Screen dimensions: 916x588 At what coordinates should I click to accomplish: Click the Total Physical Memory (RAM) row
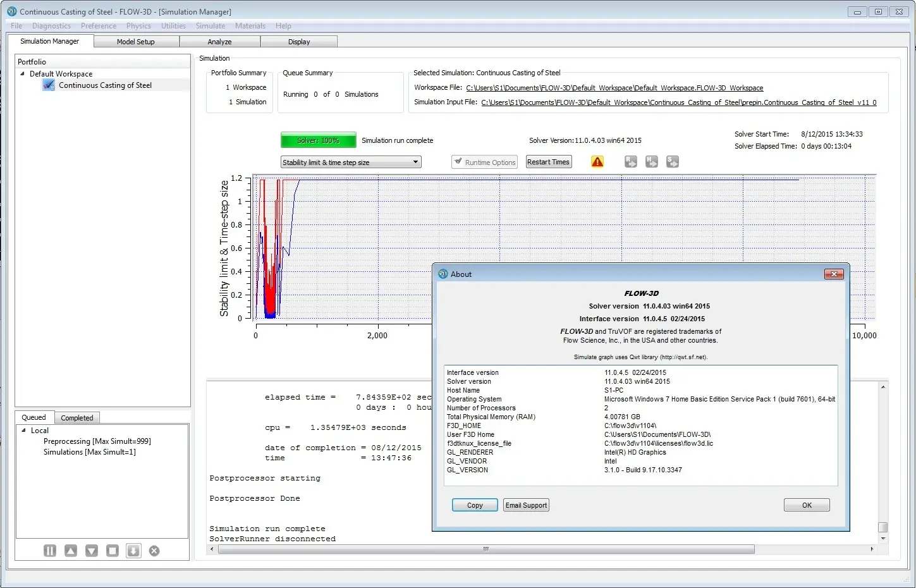pos(641,417)
